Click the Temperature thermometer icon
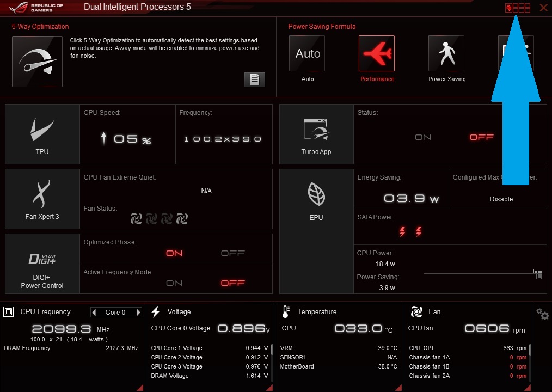 (x=286, y=312)
